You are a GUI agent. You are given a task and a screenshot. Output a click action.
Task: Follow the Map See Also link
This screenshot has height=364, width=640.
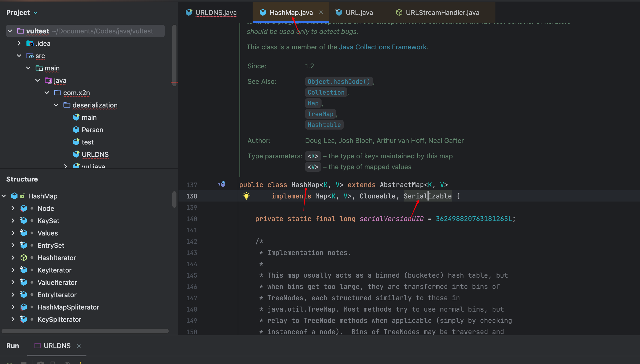pos(313,103)
